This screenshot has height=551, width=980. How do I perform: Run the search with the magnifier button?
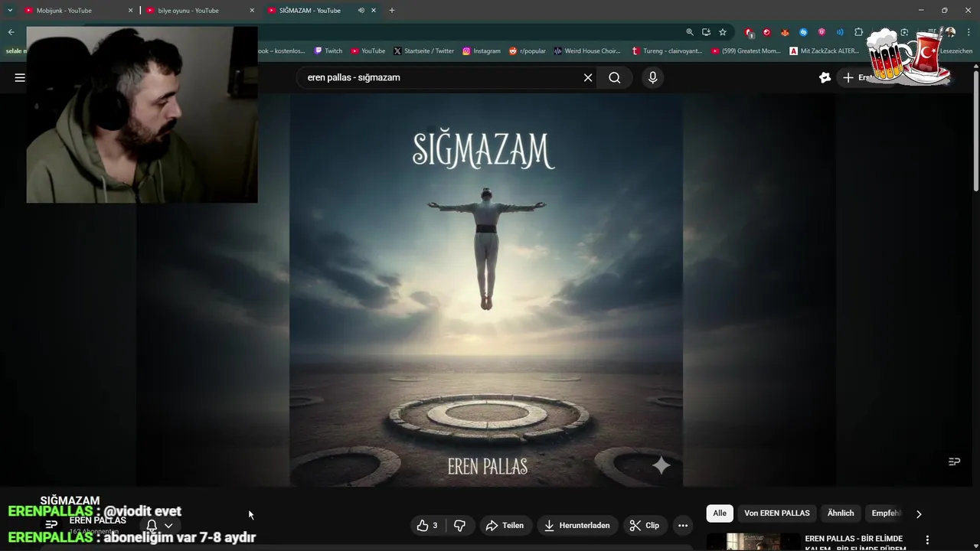click(x=615, y=77)
